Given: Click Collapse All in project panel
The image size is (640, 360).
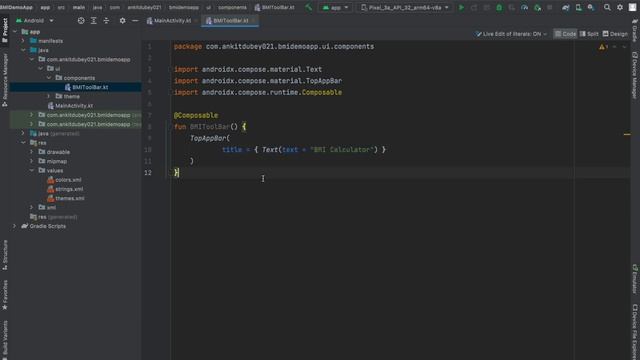Looking at the screenshot, I should click(x=106, y=20).
